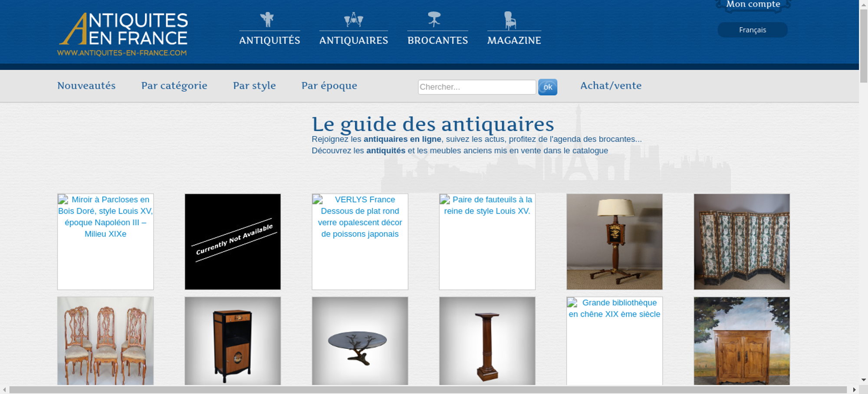
Task: Click the right arrow of horizontal scrollbar
Action: pos(854,390)
